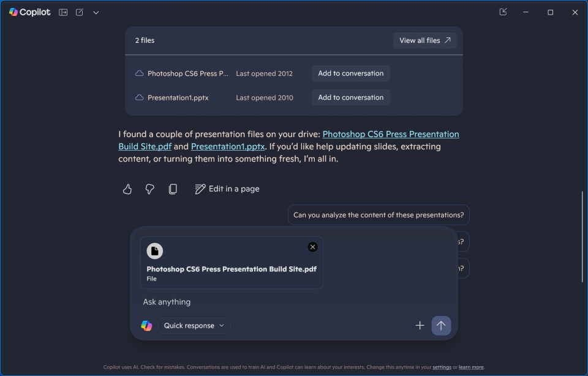Click the plus attach button
The image size is (588, 376).
(420, 325)
